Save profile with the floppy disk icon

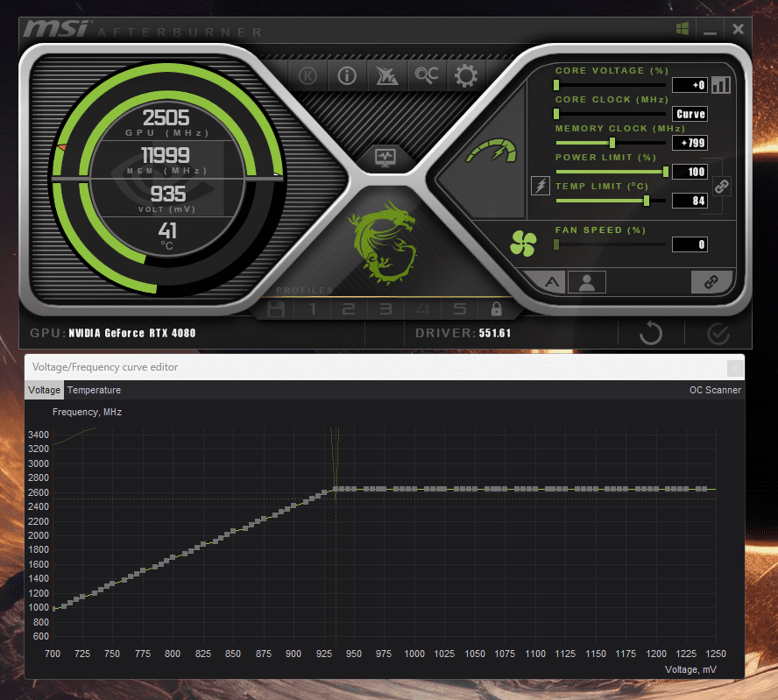click(276, 308)
